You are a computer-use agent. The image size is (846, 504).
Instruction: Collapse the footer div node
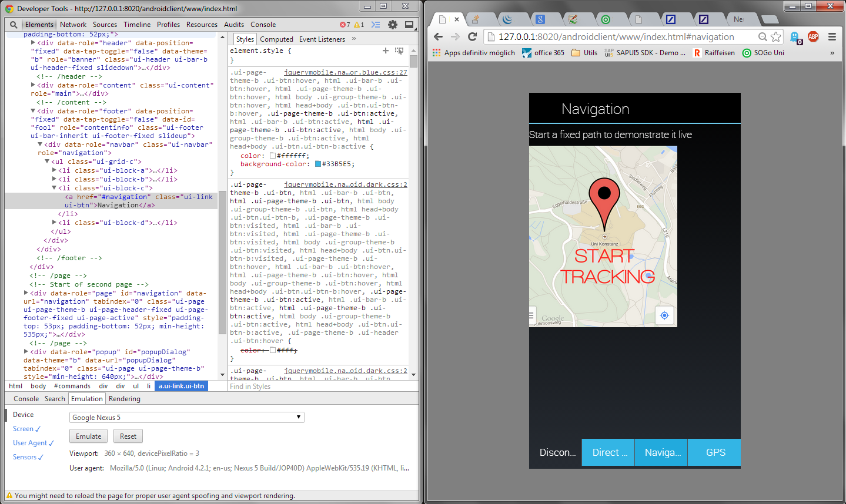tap(33, 111)
